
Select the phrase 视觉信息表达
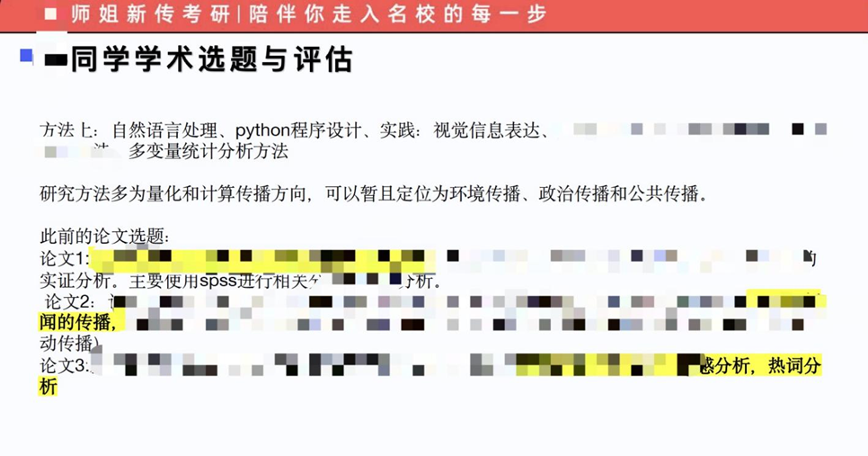pos(486,130)
